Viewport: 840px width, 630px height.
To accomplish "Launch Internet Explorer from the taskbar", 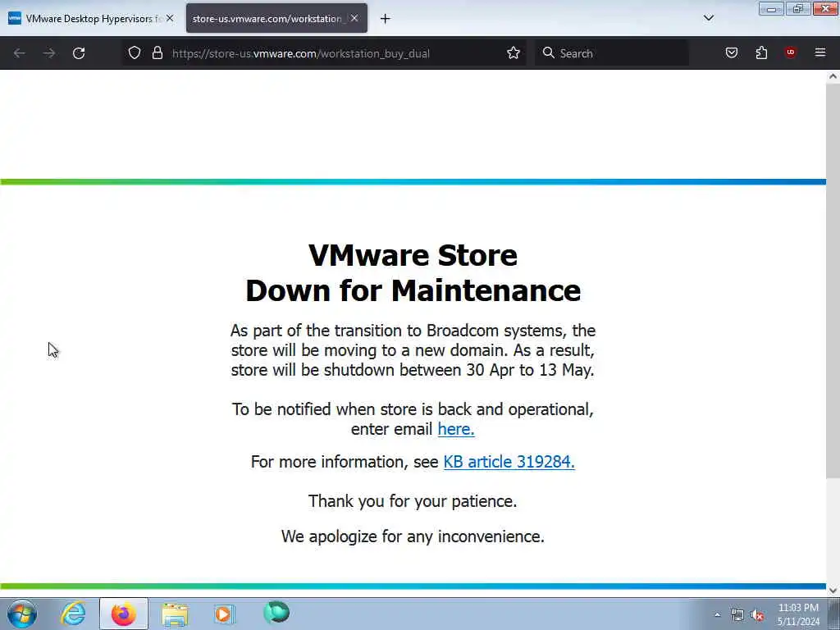I will tap(73, 614).
